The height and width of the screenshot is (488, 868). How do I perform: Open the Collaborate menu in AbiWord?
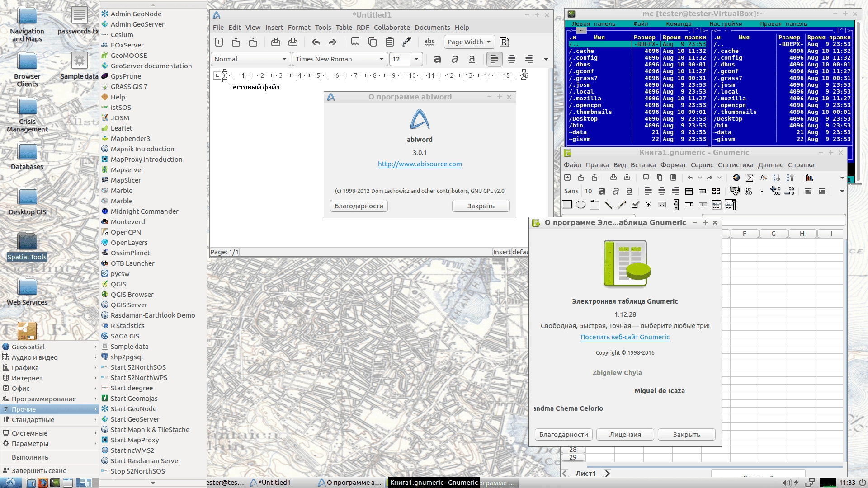[392, 28]
